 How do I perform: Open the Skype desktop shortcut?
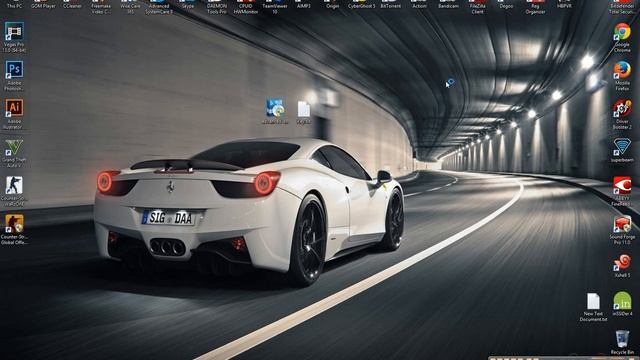(188, 4)
